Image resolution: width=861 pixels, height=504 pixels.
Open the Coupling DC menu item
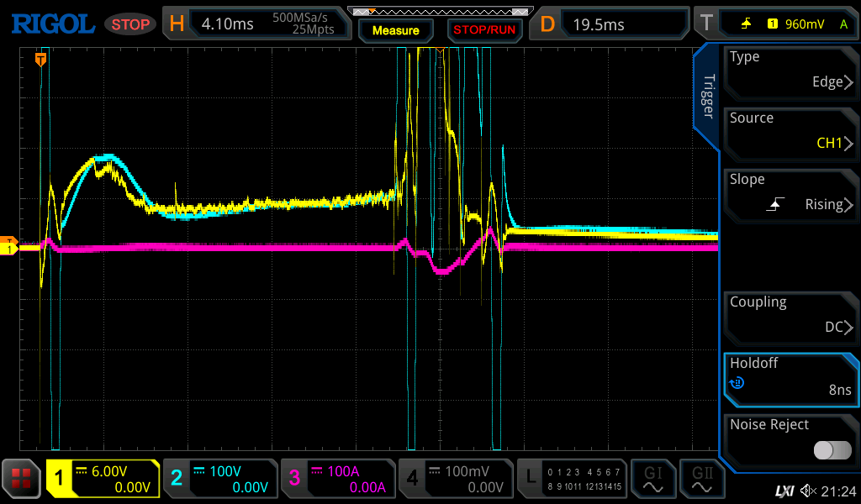(790, 316)
